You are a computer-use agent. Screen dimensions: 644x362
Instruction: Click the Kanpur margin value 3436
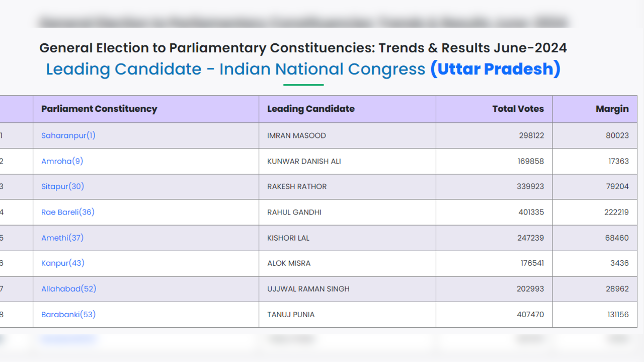(x=619, y=263)
